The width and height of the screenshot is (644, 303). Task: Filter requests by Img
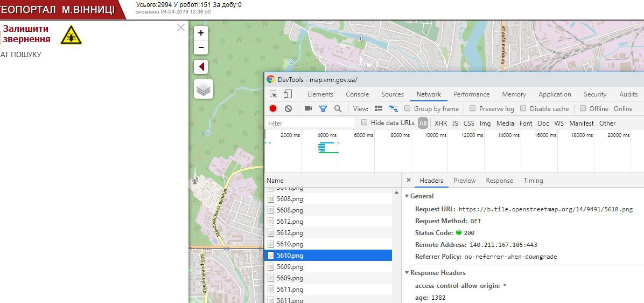pyautogui.click(x=485, y=123)
